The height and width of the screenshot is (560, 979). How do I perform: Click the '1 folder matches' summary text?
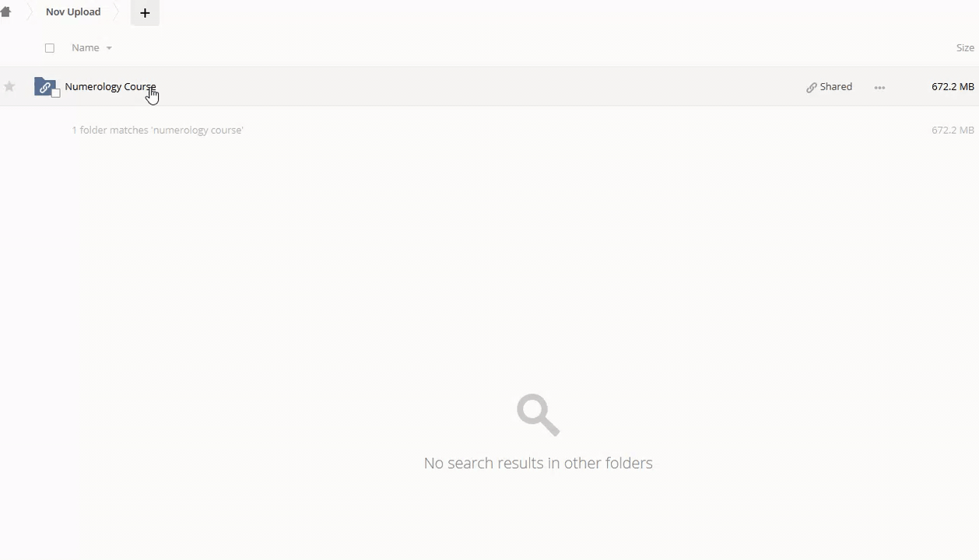click(x=157, y=130)
